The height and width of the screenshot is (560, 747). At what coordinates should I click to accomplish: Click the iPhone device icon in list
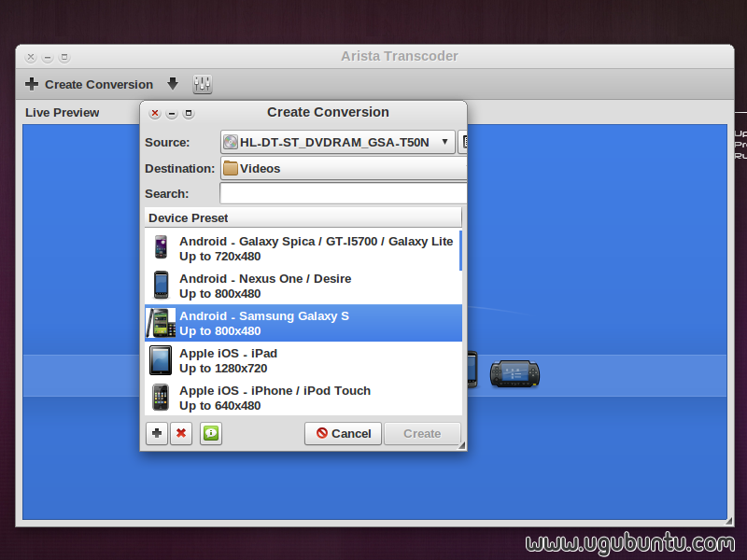click(161, 398)
